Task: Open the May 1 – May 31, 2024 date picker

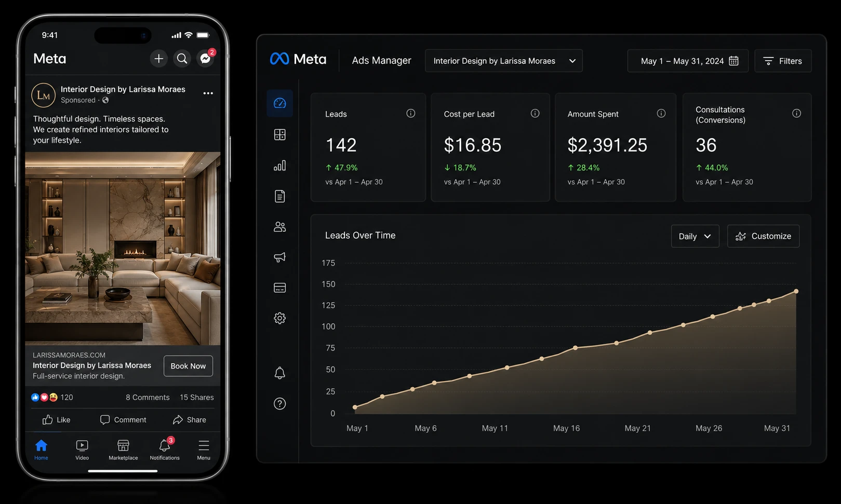Action: [688, 61]
